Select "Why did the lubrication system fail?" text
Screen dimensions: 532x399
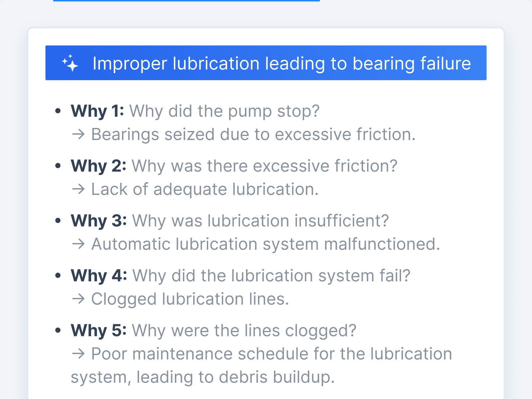[x=271, y=275]
